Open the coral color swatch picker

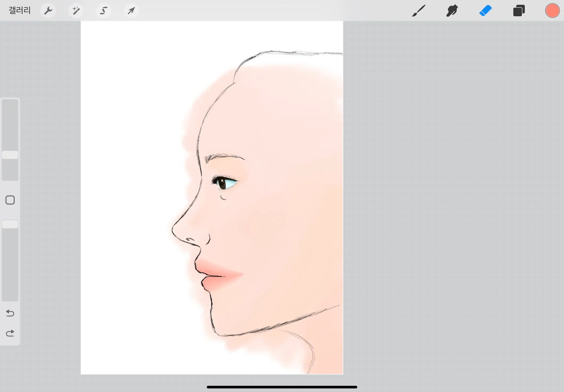pyautogui.click(x=552, y=11)
